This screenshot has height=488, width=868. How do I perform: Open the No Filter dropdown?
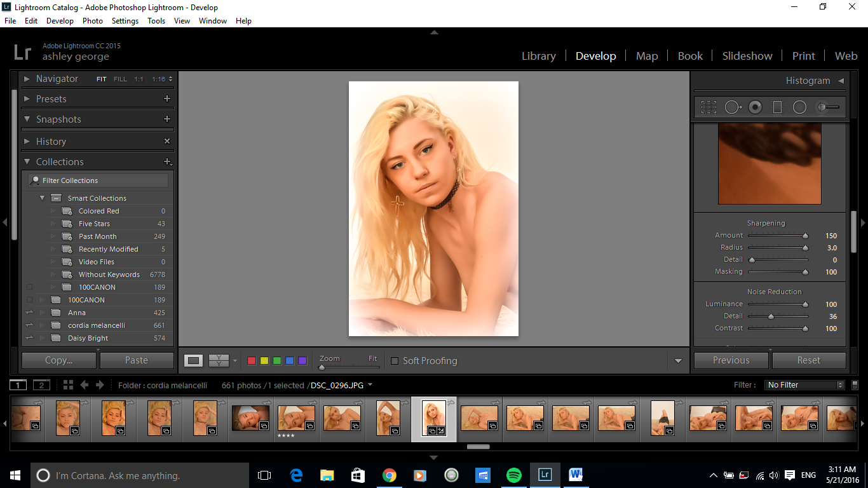tap(804, 385)
